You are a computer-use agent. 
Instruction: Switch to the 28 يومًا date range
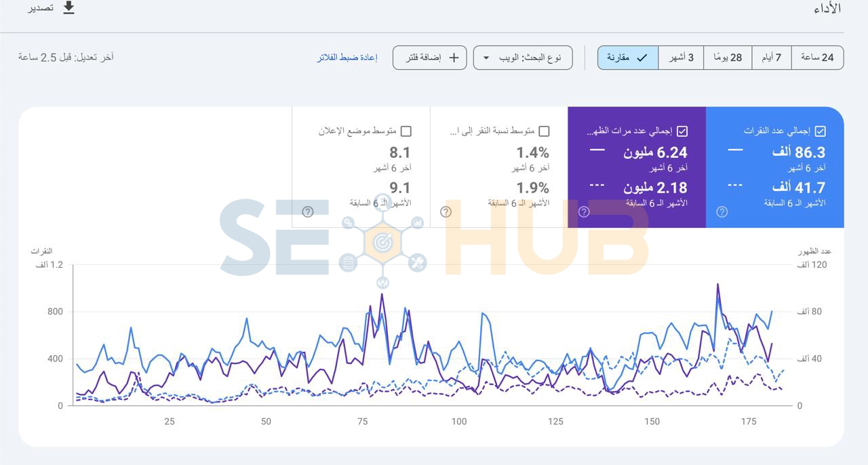[728, 58]
